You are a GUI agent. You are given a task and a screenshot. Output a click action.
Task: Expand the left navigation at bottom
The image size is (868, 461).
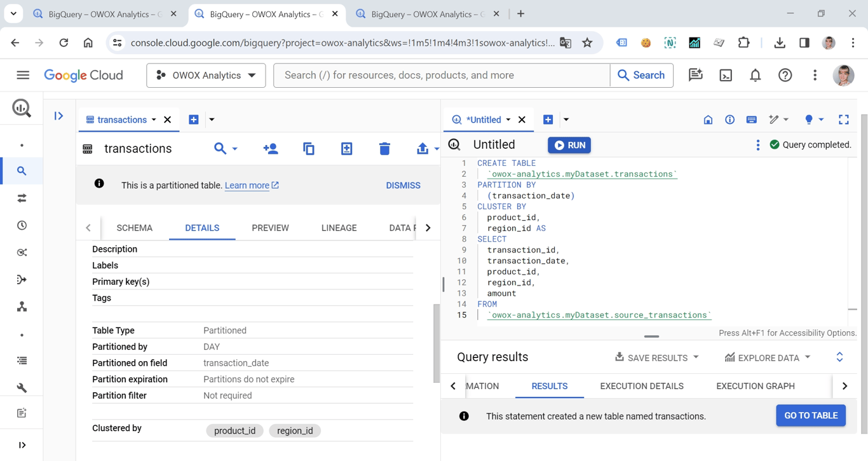tap(22, 445)
